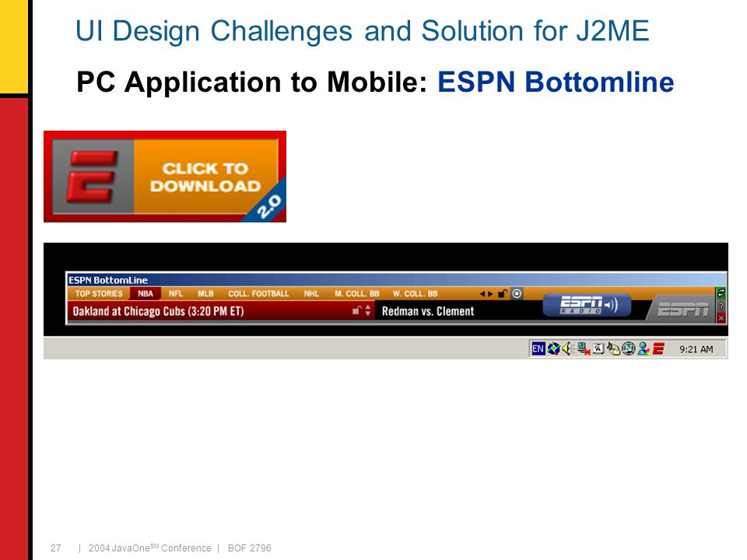Click the down arrow in score ticker
This screenshot has height=560, width=747.
[368, 313]
